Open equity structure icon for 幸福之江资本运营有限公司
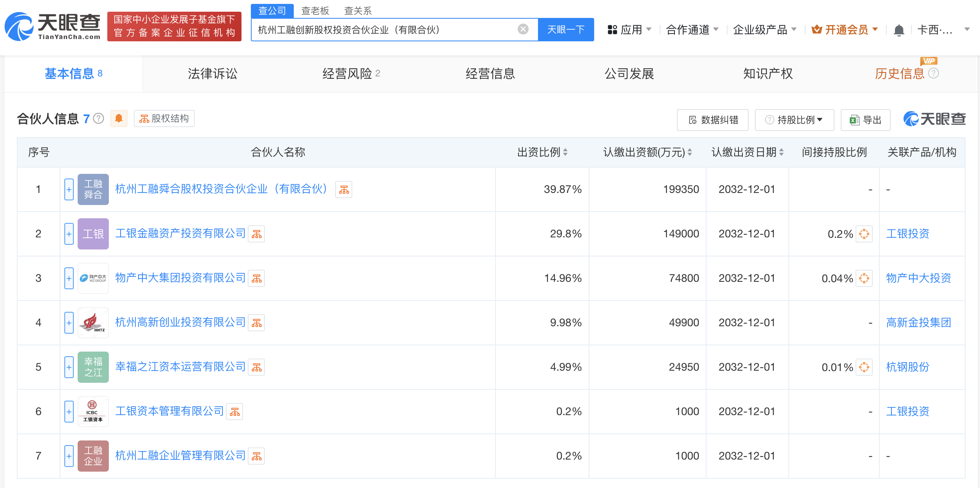The width and height of the screenshot is (980, 488). (x=256, y=367)
